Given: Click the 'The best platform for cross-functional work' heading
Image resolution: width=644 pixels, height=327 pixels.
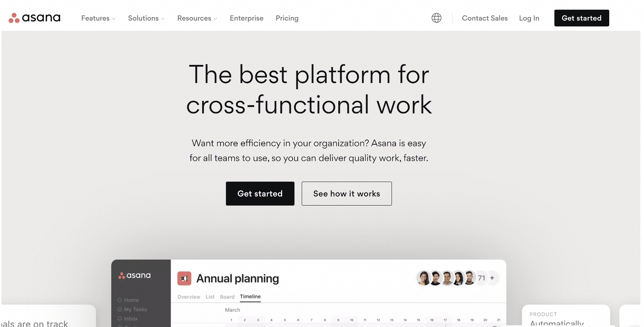Looking at the screenshot, I should pos(309,90).
